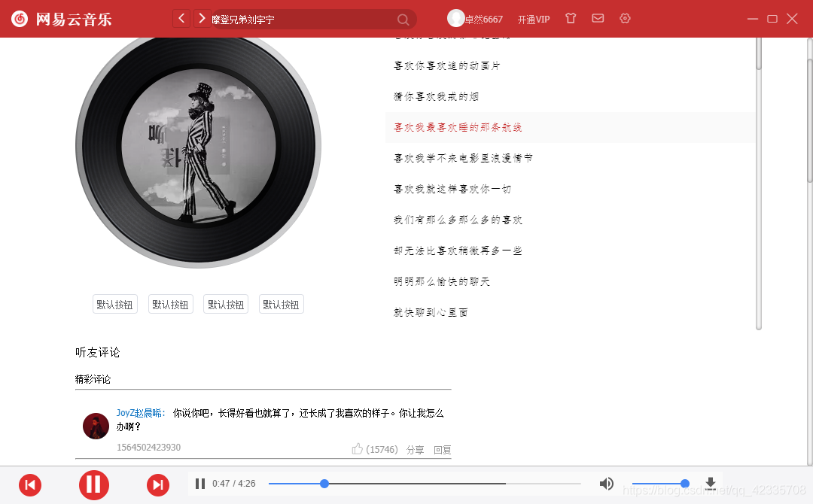Click the playback progress slider
Screen dimensions: 813x504
click(425, 483)
